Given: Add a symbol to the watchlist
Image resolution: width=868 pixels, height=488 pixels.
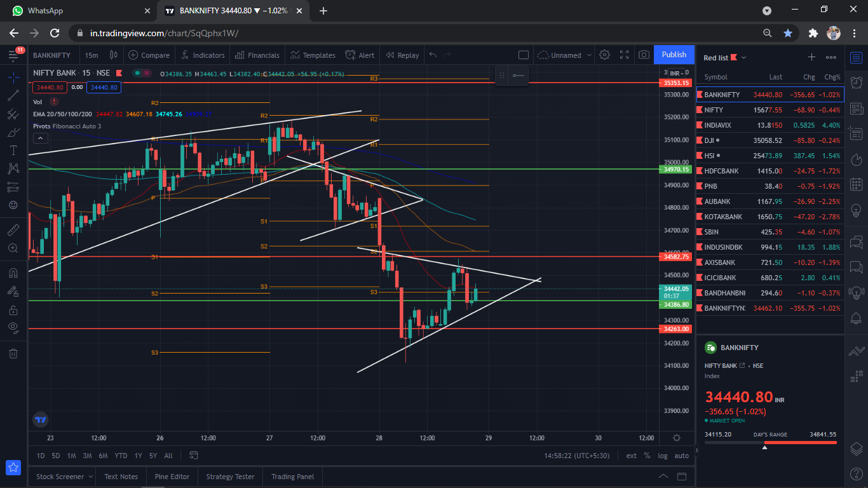Looking at the screenshot, I should click(811, 57).
